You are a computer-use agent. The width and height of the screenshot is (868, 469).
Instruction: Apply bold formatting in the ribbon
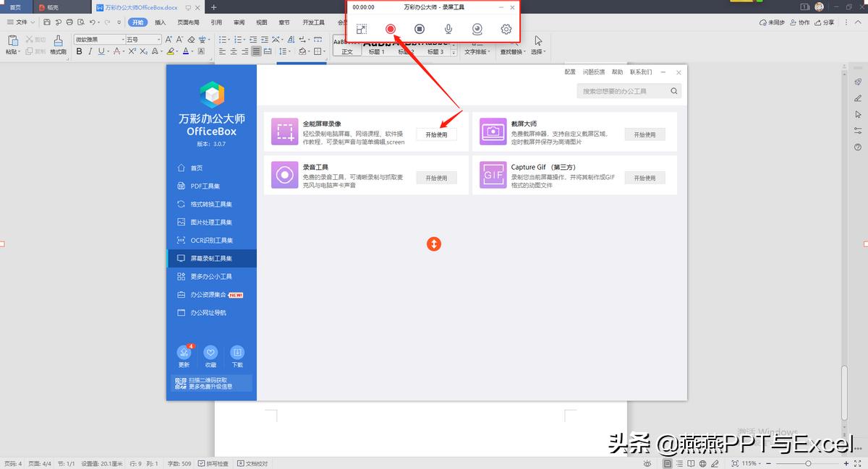tap(79, 51)
